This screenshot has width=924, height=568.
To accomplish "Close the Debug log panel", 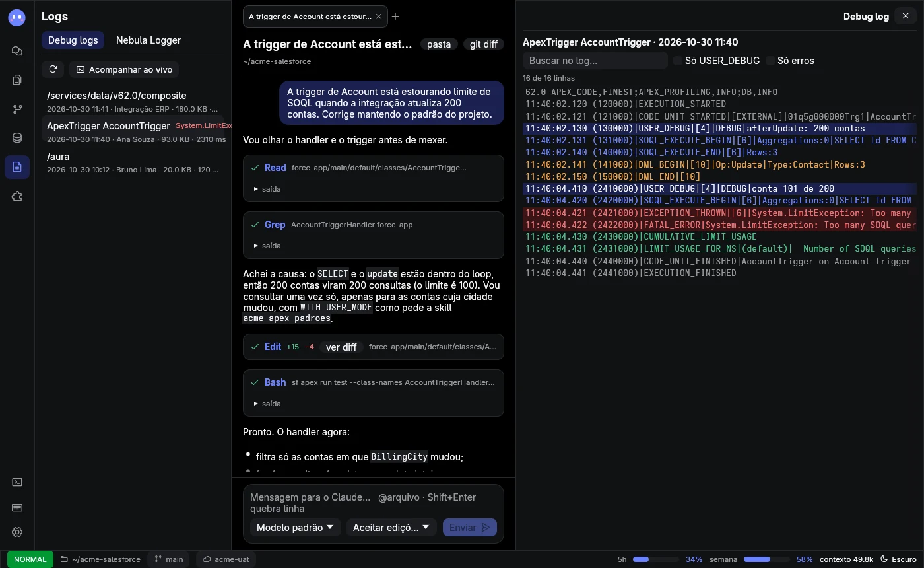I will point(906,16).
